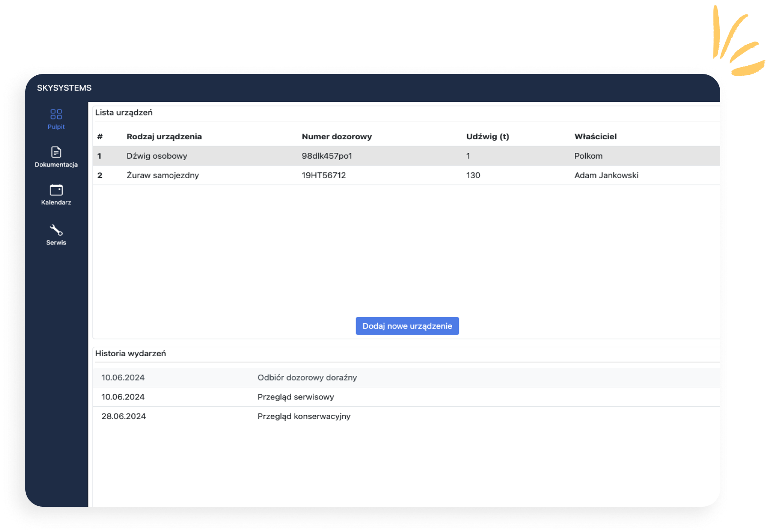Click the Serwis sidebar label
The width and height of the screenshot is (782, 532).
coord(56,243)
